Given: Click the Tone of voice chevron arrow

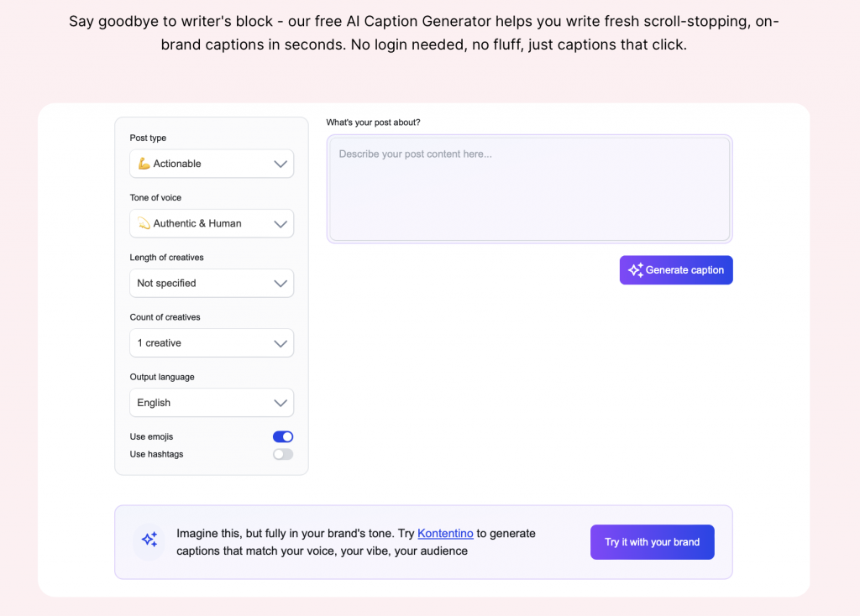Looking at the screenshot, I should 281,224.
